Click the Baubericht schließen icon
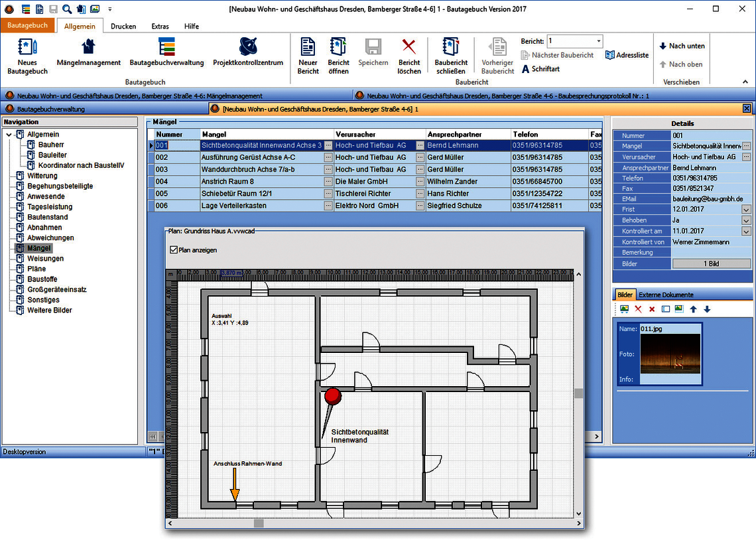The image size is (756, 546). point(451,47)
